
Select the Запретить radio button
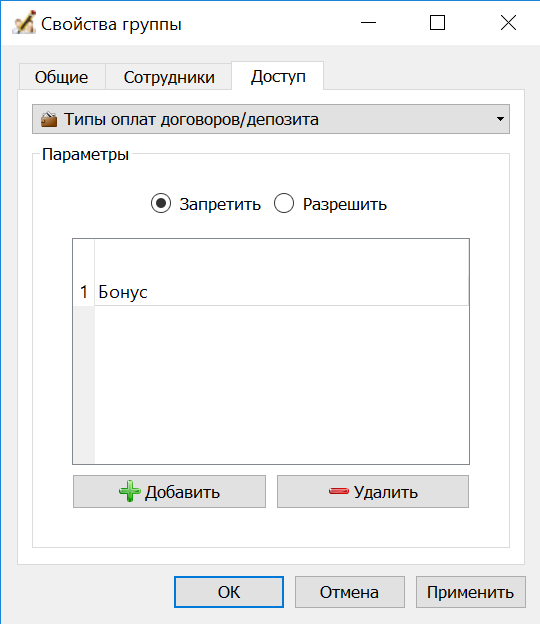pyautogui.click(x=161, y=203)
